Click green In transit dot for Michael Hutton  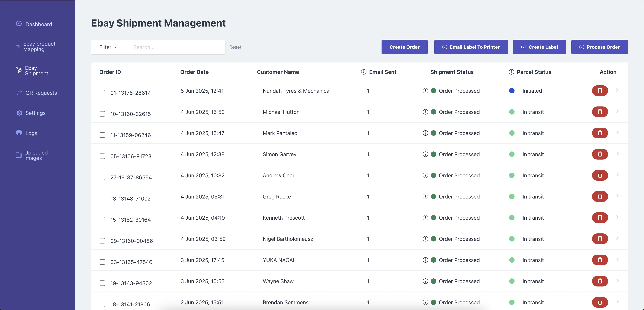pos(512,112)
